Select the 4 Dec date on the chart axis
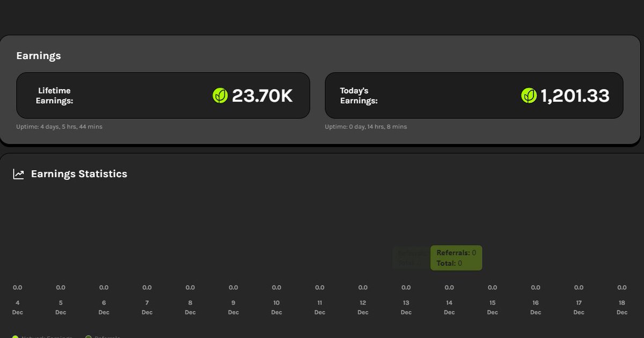644x338 pixels. click(18, 307)
